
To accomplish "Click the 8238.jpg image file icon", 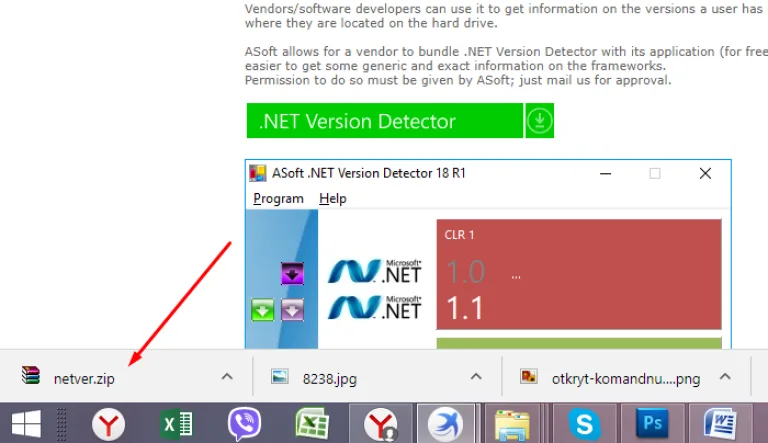I will [x=280, y=376].
